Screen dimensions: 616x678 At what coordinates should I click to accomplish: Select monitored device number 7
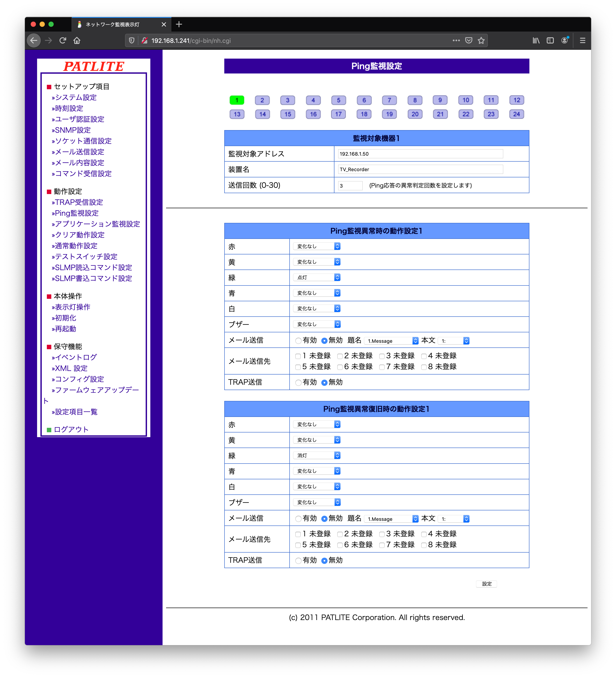[389, 100]
